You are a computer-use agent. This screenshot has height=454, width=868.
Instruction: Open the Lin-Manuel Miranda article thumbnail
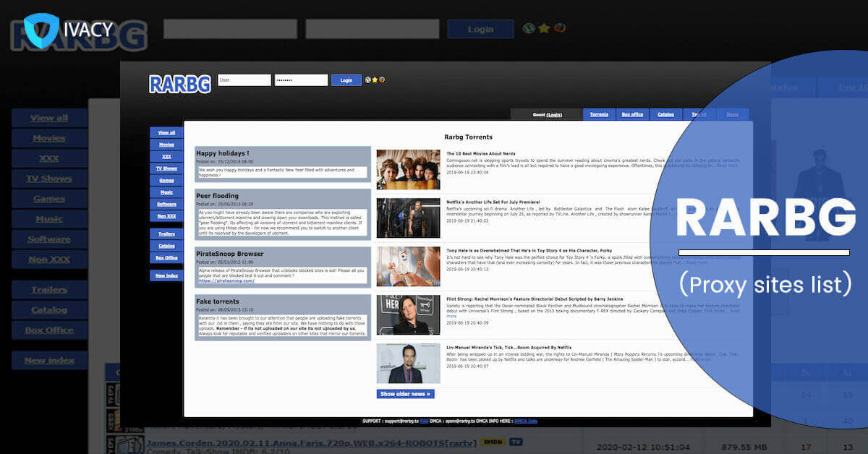coord(408,363)
